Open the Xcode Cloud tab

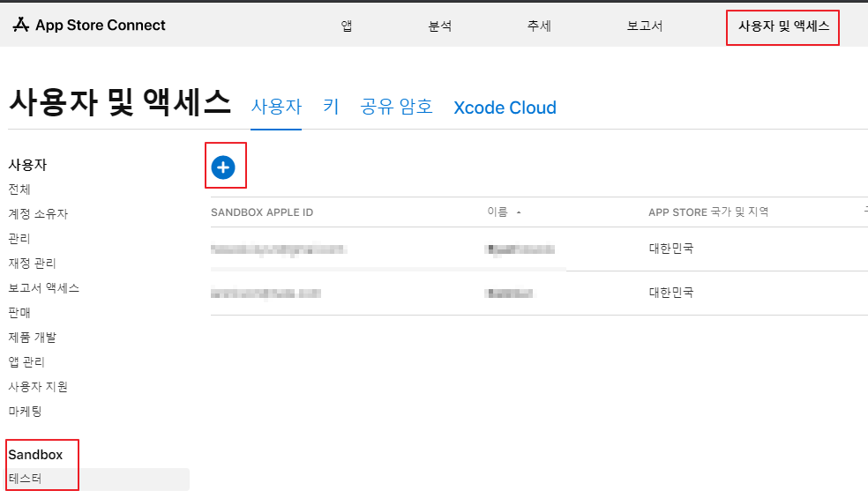(x=505, y=108)
